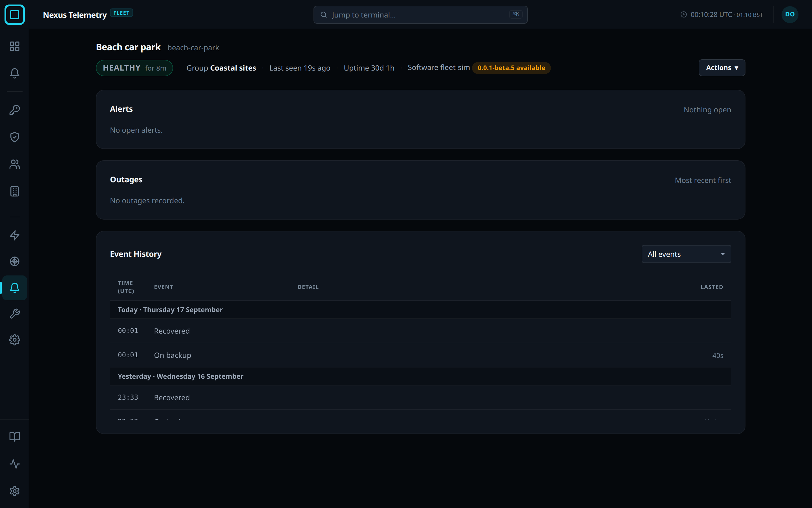
Task: Click the Uptime 30d 1h text
Action: pyautogui.click(x=369, y=68)
